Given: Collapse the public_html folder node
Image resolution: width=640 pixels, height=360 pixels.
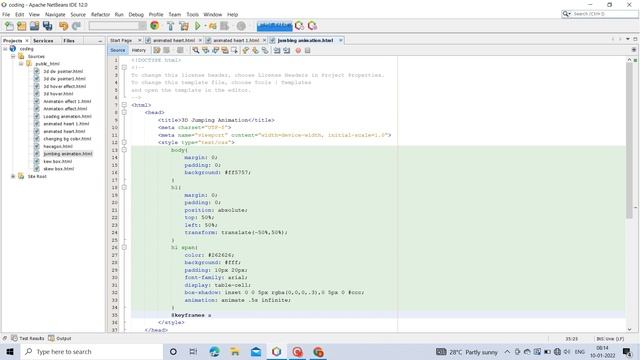Looking at the screenshot, I should click(21, 64).
